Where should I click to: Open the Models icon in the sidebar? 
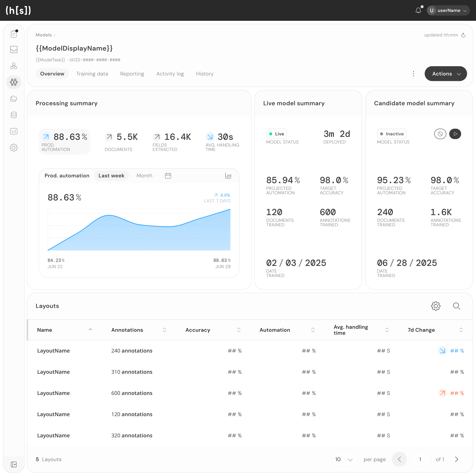[x=14, y=82]
